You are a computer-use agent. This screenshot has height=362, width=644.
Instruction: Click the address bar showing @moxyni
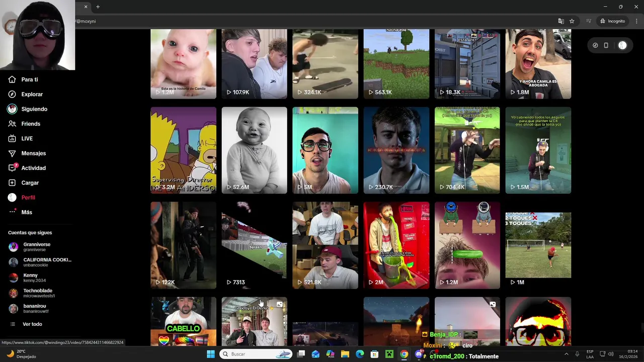(312, 21)
